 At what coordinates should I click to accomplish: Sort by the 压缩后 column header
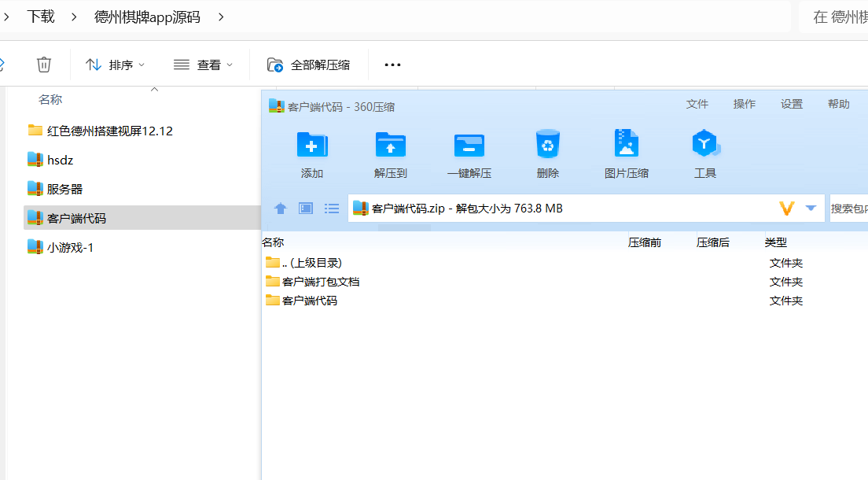click(x=712, y=242)
